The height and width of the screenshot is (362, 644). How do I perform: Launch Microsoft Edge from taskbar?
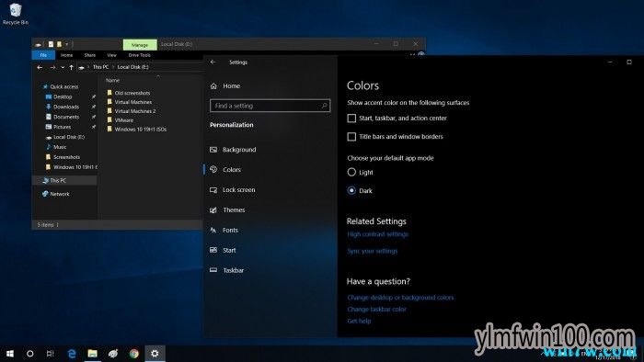click(x=72, y=354)
